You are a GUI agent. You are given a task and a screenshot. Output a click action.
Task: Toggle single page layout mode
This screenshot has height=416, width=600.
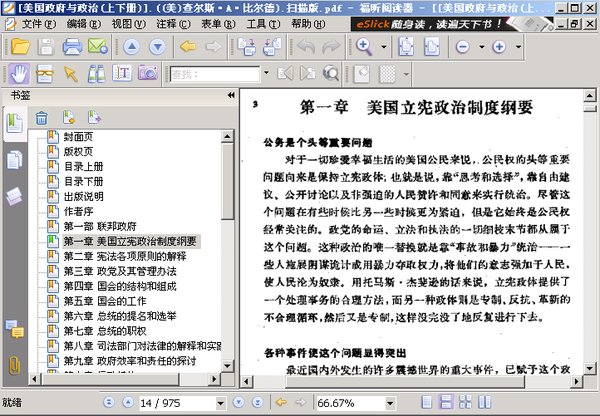[427, 402]
